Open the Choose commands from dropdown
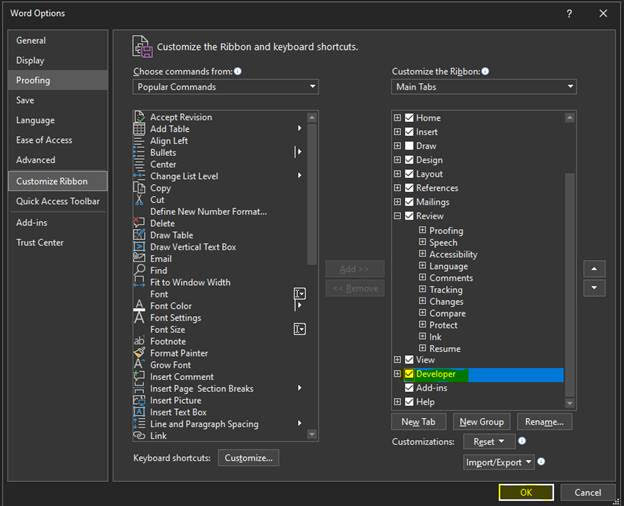This screenshot has height=506, width=624. (x=226, y=87)
